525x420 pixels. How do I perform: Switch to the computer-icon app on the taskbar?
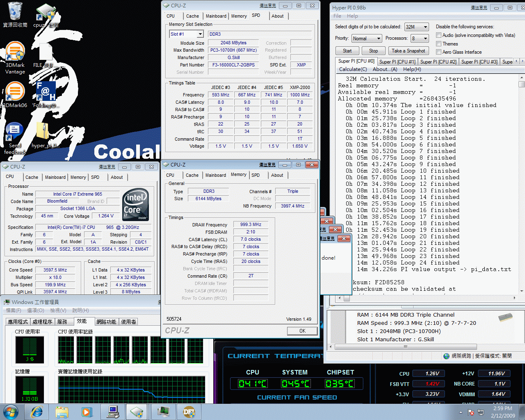pyautogui.click(x=113, y=412)
